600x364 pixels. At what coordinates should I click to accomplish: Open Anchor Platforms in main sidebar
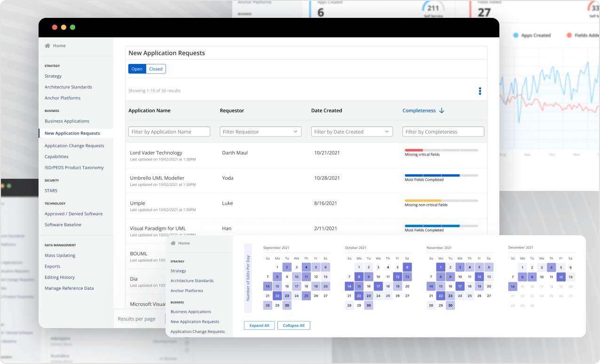pos(63,98)
